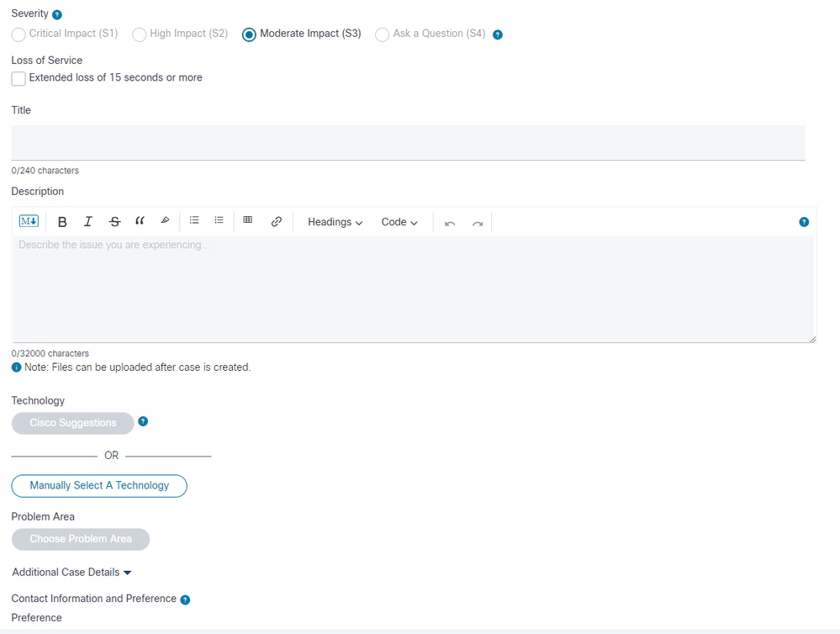Insert a blockquote using the quote icon
Viewport: 840px width, 634px height.
(140, 221)
